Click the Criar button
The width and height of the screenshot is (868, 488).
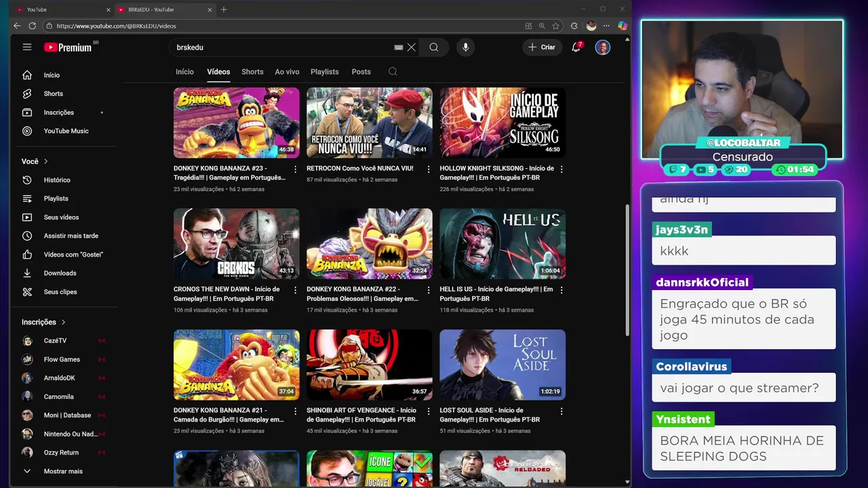(x=542, y=47)
